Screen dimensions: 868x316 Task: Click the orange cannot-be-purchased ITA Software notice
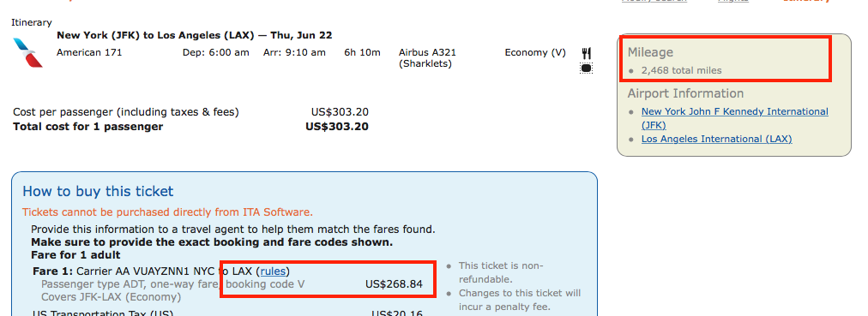click(168, 212)
